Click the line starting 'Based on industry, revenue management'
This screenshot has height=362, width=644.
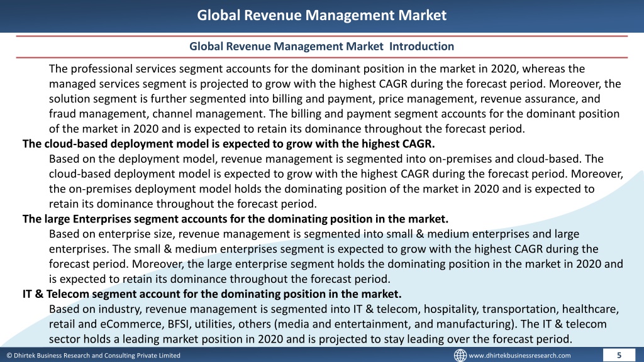pyautogui.click(x=333, y=309)
